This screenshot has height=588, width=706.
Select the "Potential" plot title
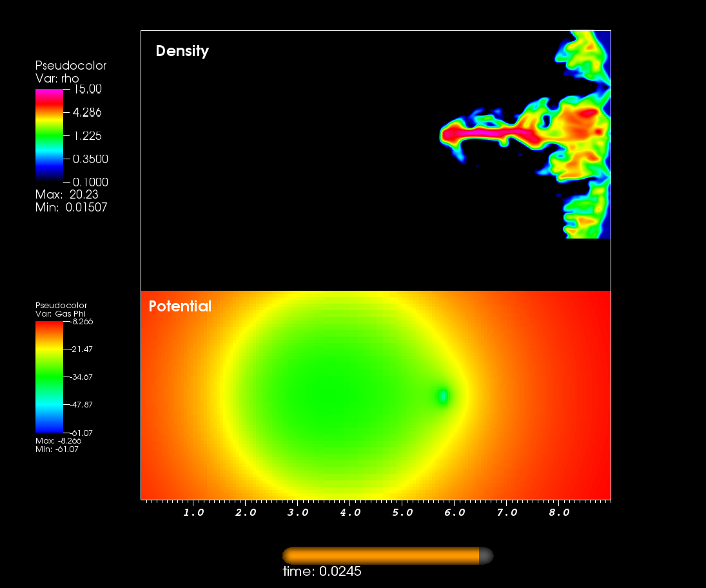click(180, 306)
